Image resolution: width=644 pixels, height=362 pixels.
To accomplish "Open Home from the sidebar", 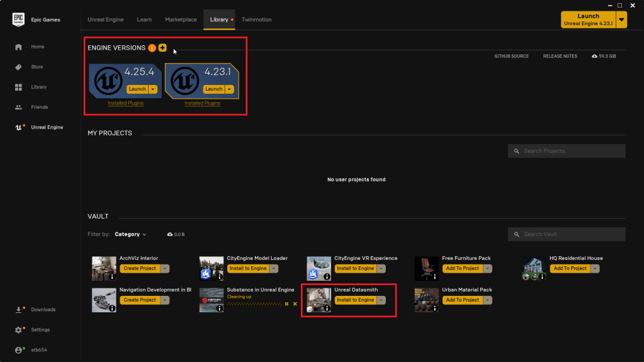I will [x=37, y=47].
